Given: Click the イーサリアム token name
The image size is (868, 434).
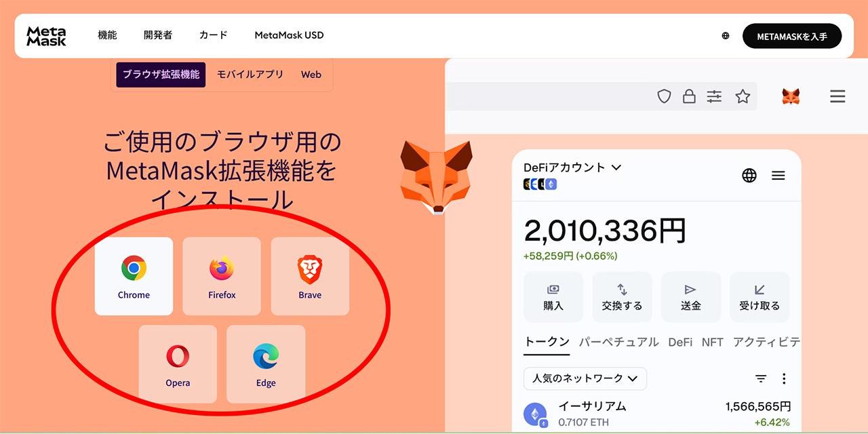Looking at the screenshot, I should coord(592,406).
